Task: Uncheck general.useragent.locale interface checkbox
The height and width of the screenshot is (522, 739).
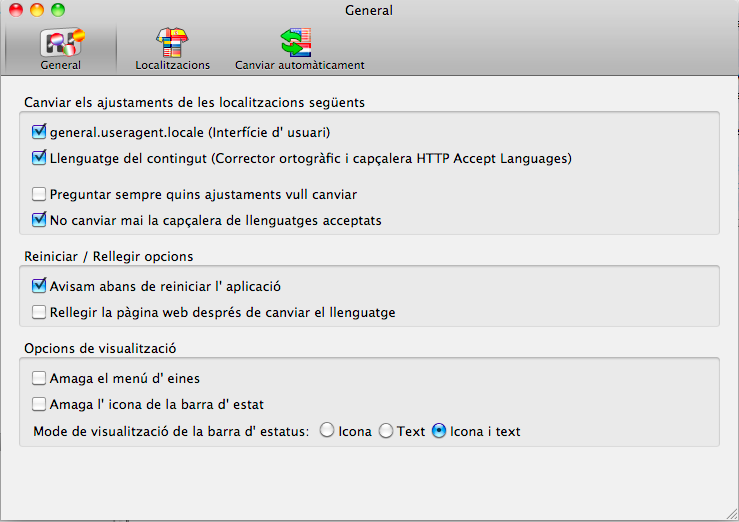Action: click(x=39, y=132)
